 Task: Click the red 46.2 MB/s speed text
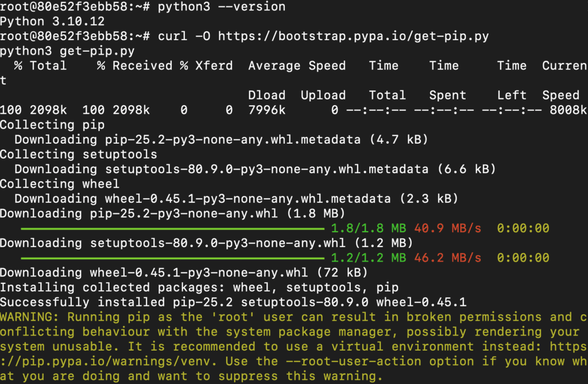click(x=448, y=258)
